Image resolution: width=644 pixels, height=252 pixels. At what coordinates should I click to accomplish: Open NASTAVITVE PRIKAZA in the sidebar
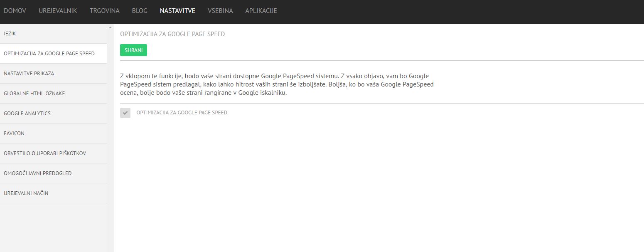point(53,74)
